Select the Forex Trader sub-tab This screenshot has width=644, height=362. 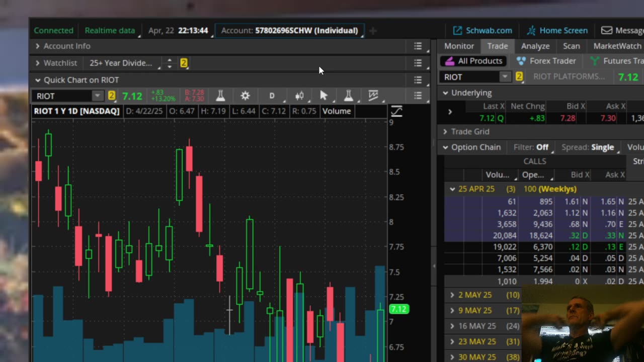click(x=546, y=61)
